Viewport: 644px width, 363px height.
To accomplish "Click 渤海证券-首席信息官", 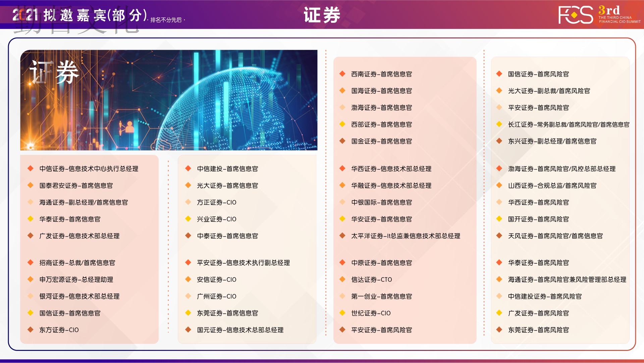I will click(x=382, y=108).
